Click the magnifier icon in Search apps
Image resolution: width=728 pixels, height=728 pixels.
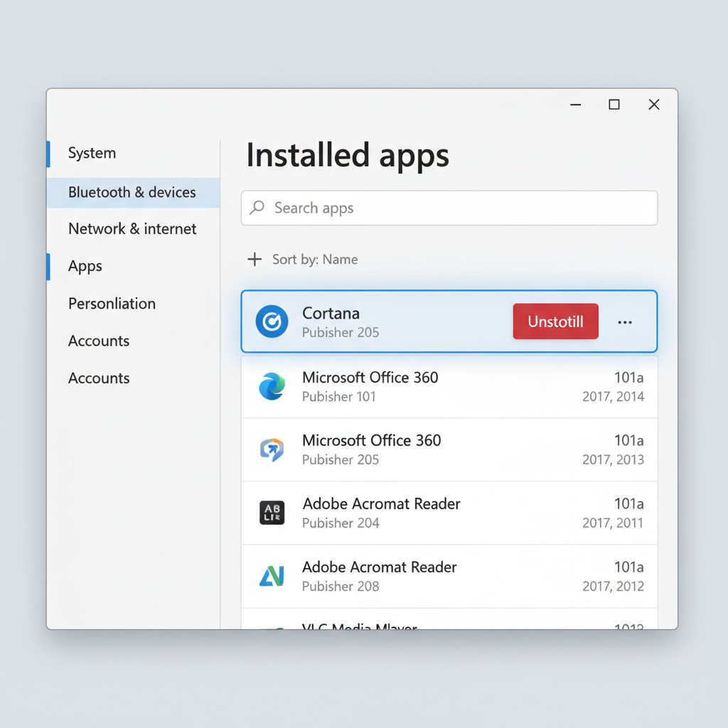pyautogui.click(x=257, y=208)
